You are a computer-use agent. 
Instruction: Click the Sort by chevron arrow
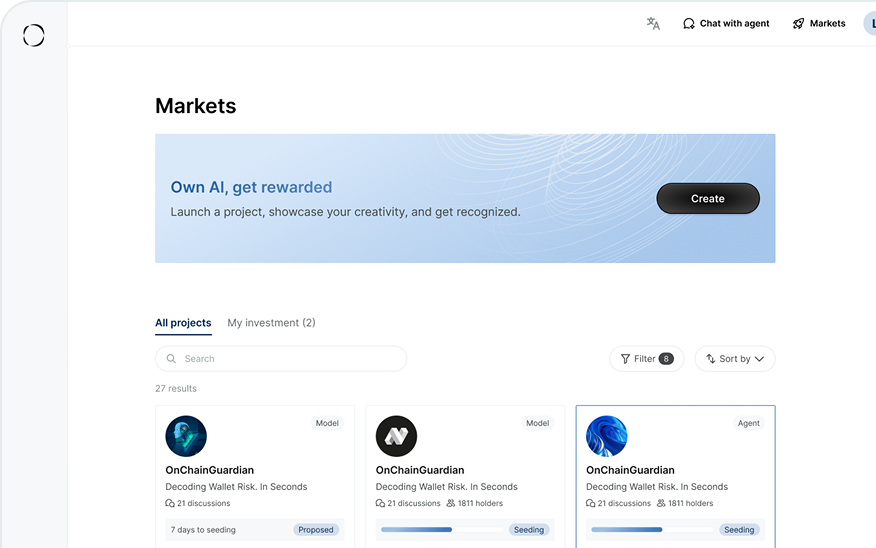click(759, 359)
